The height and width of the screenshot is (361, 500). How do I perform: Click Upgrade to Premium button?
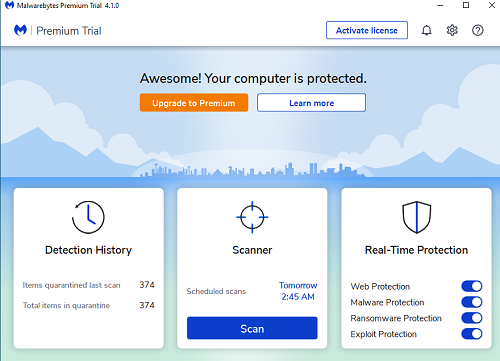[x=194, y=103]
